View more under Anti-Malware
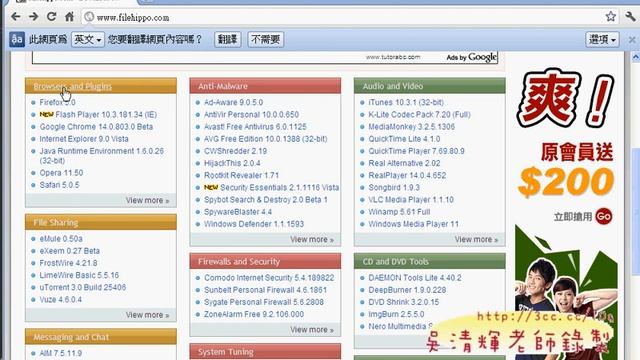 pos(312,239)
